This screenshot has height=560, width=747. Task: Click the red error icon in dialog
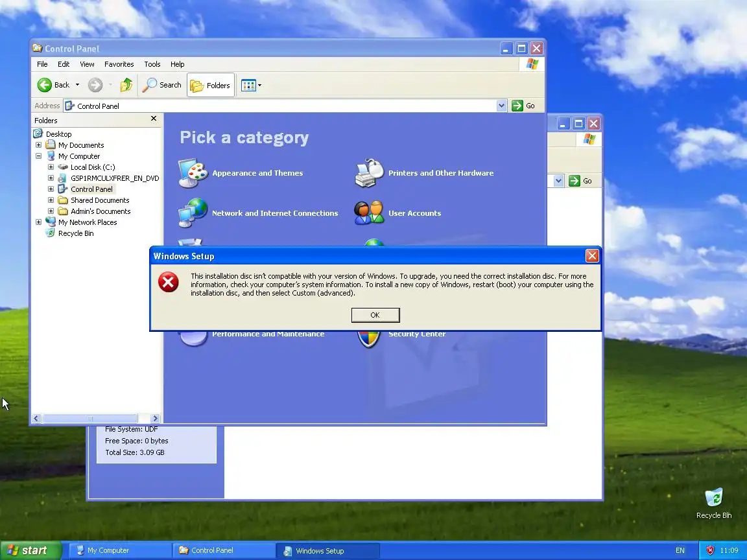click(169, 282)
